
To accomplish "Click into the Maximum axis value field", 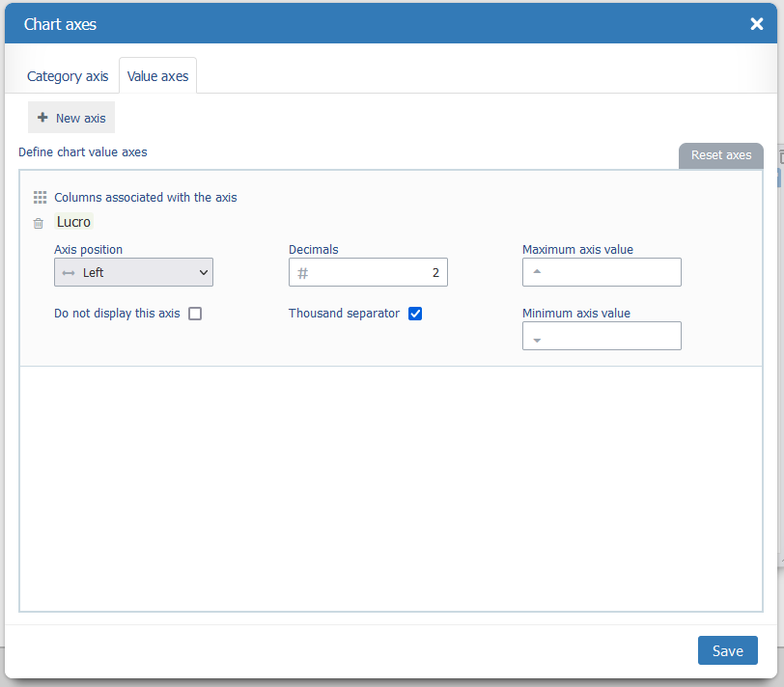I will (x=610, y=273).
